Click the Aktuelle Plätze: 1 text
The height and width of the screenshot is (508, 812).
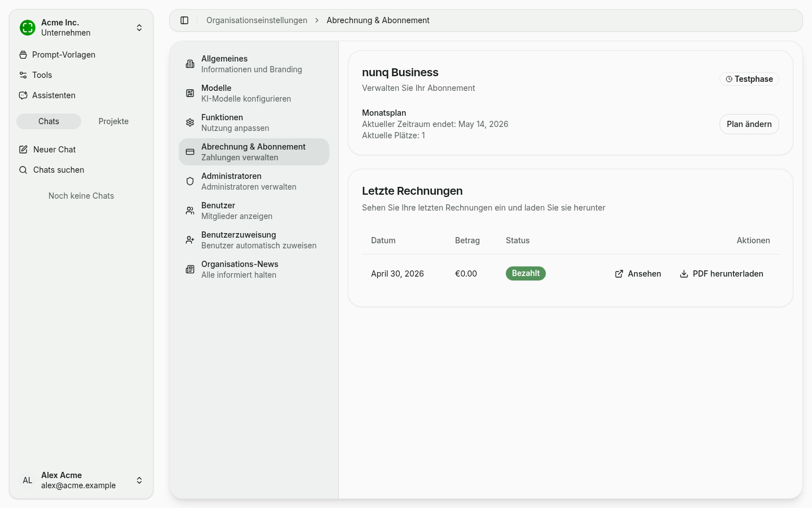click(x=394, y=135)
